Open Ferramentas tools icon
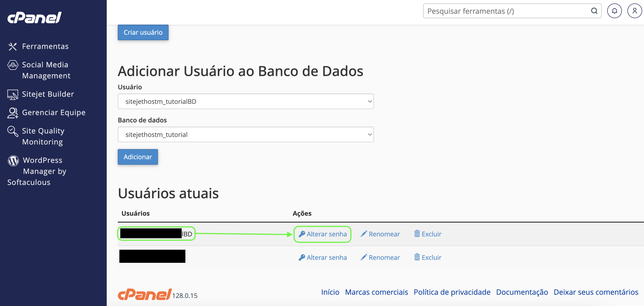Screen dimensions: 644x306 (13, 46)
